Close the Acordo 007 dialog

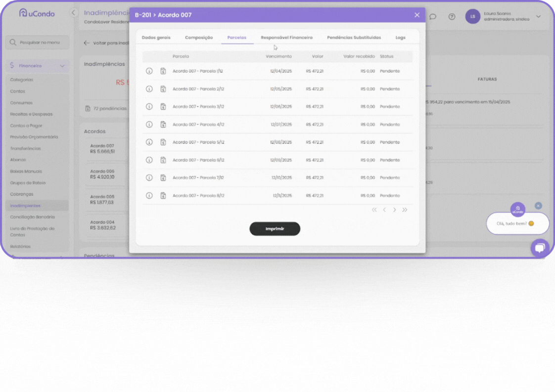[x=417, y=15]
